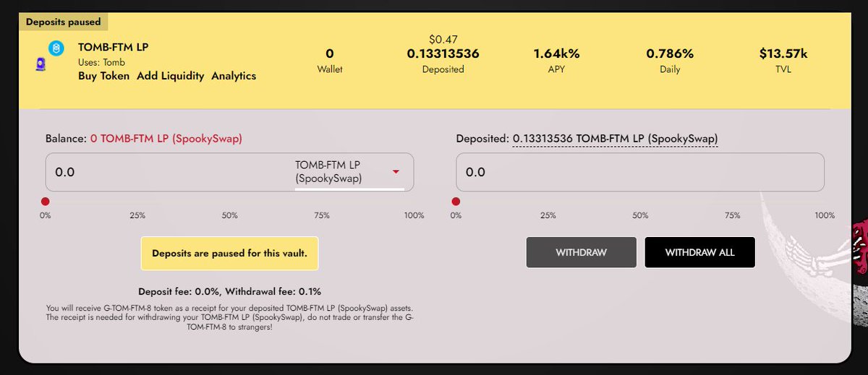Click the red dropdown arrow in deposit field
This screenshot has height=375, width=868.
tap(396, 172)
